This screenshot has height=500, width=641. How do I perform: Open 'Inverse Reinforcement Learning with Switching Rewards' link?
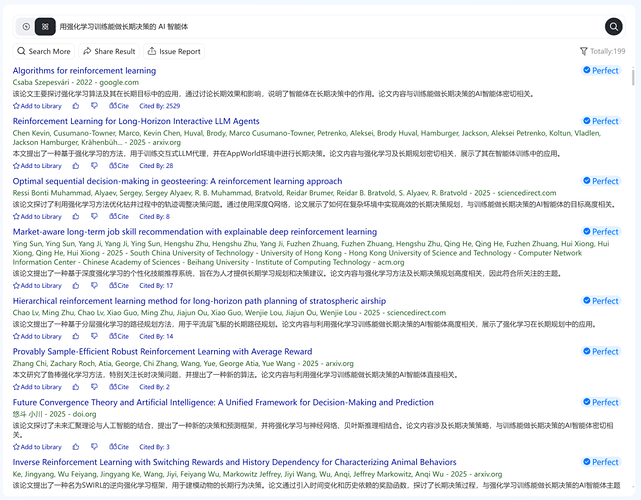234,462
